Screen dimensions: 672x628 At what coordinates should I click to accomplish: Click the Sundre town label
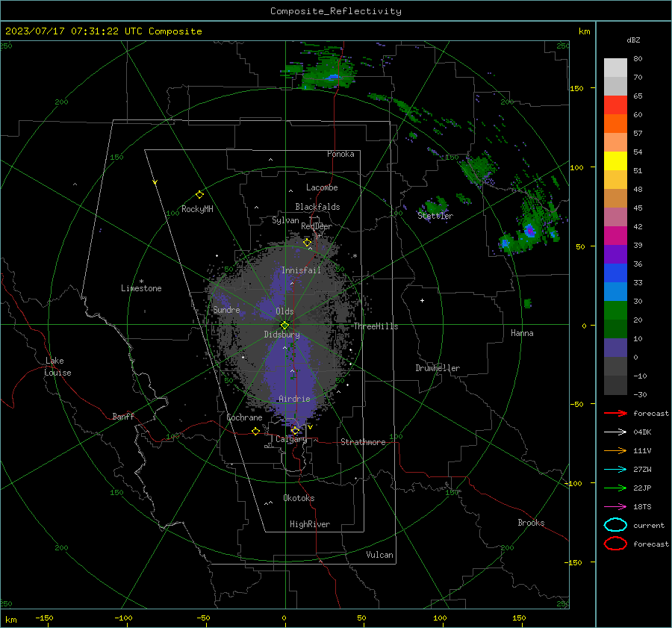pyautogui.click(x=226, y=310)
